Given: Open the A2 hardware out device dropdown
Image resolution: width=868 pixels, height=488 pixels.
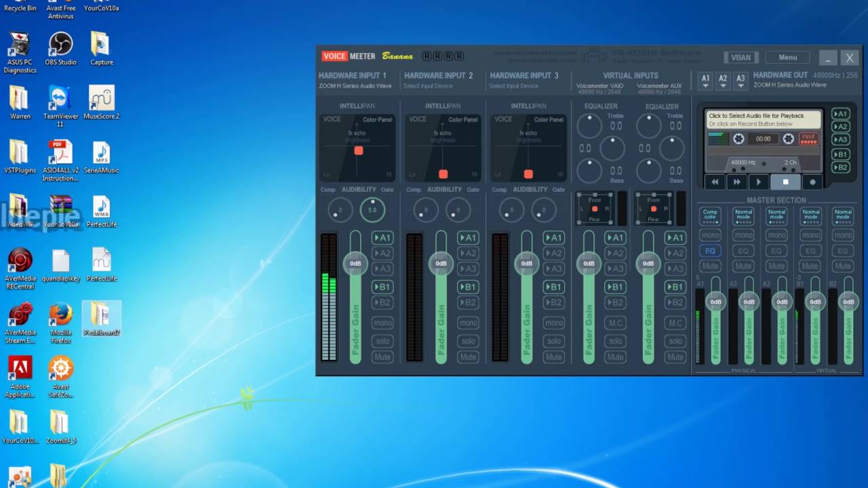Looking at the screenshot, I should point(723,81).
